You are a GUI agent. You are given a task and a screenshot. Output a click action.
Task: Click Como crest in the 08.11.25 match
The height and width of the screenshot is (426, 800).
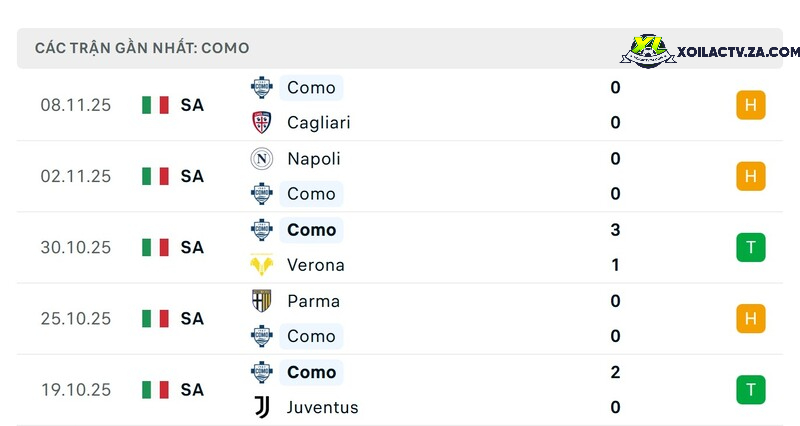click(x=262, y=88)
